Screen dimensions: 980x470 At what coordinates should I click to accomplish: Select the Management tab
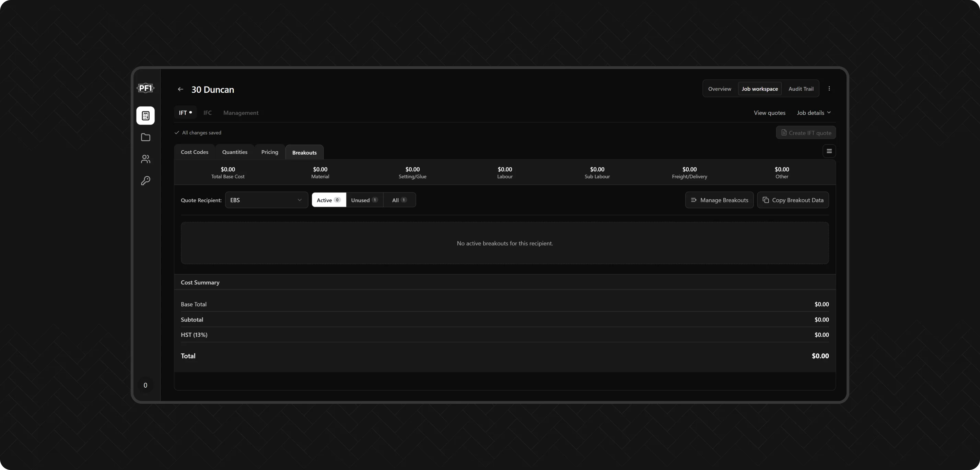pos(241,113)
